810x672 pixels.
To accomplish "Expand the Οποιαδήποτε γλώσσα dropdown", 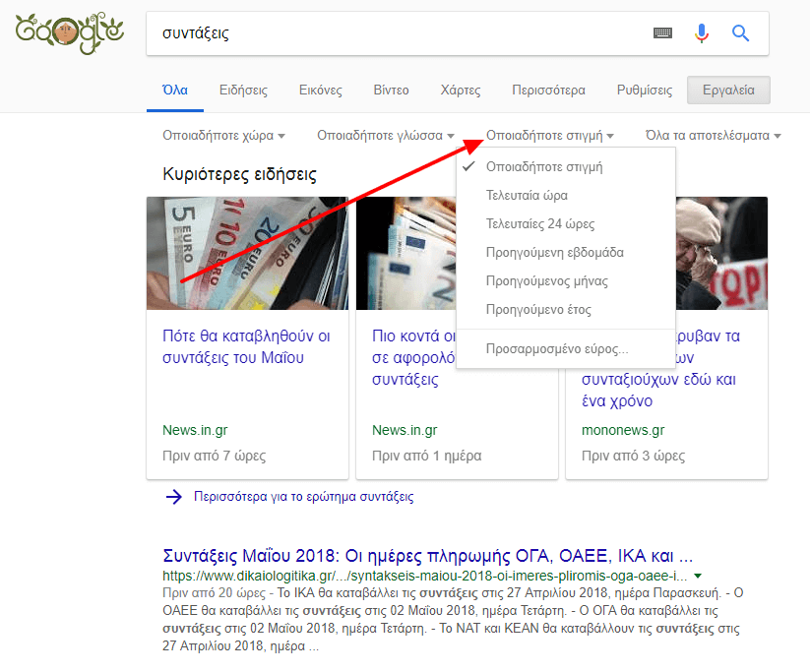I will (385, 136).
